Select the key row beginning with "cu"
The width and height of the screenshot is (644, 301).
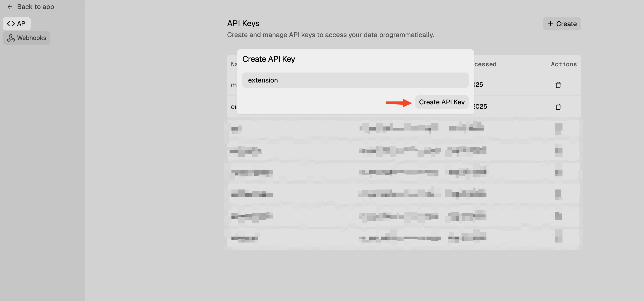click(x=233, y=107)
